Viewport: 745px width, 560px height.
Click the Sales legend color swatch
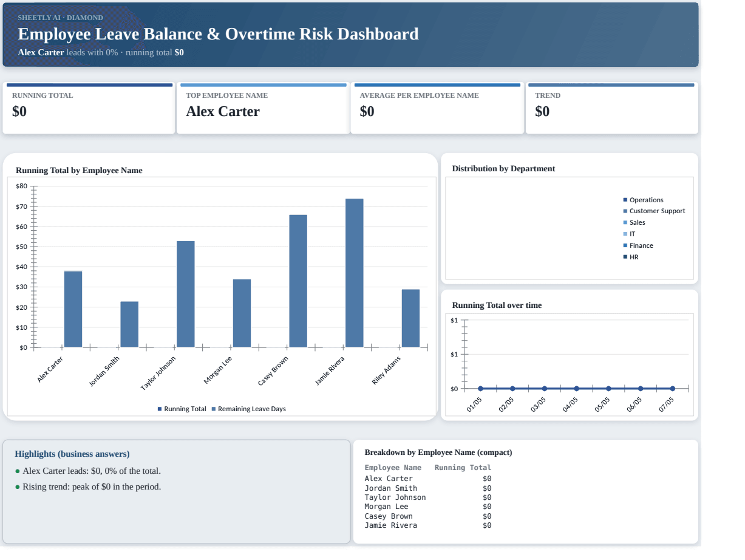tap(625, 223)
